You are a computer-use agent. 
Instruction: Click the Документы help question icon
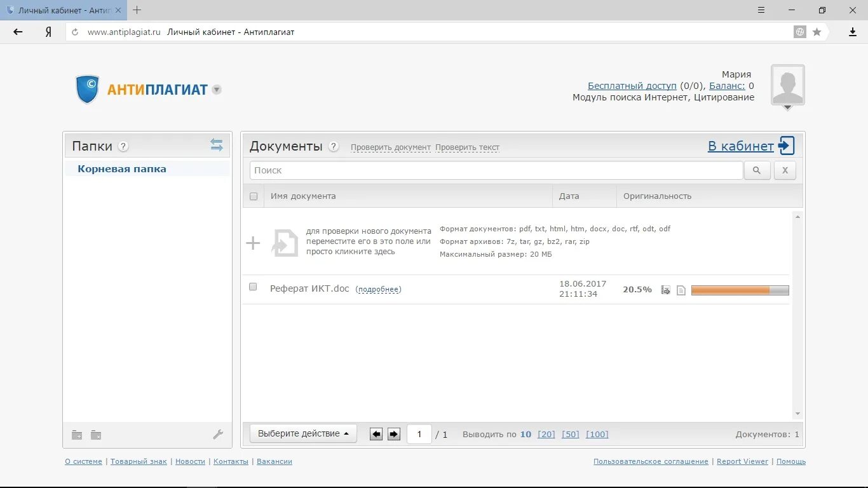click(334, 147)
